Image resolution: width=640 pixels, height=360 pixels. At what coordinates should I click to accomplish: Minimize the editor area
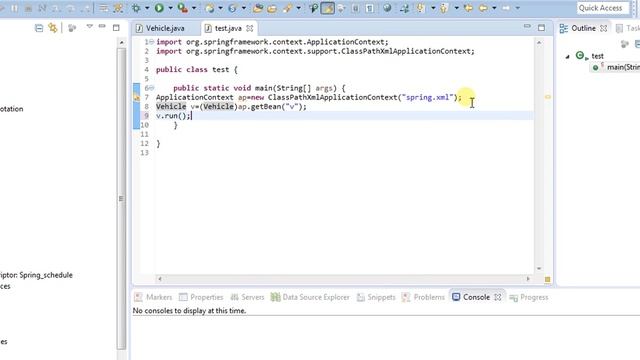(x=527, y=27)
